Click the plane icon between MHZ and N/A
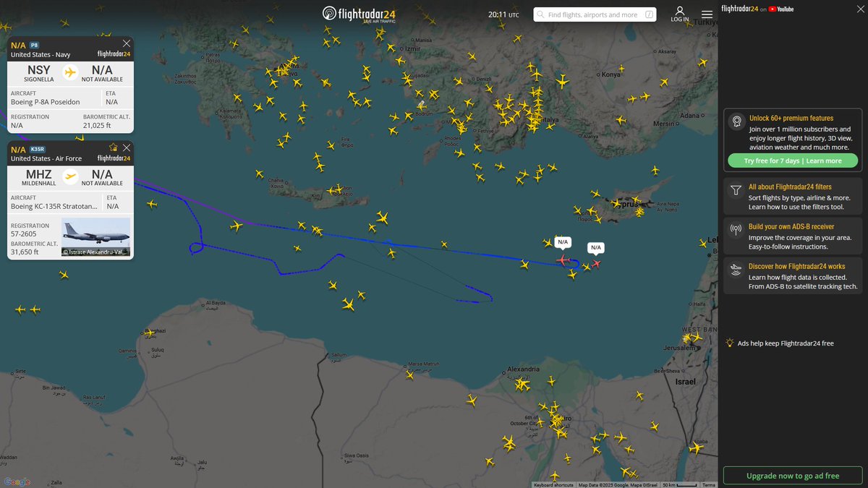The image size is (868, 488). (x=70, y=176)
